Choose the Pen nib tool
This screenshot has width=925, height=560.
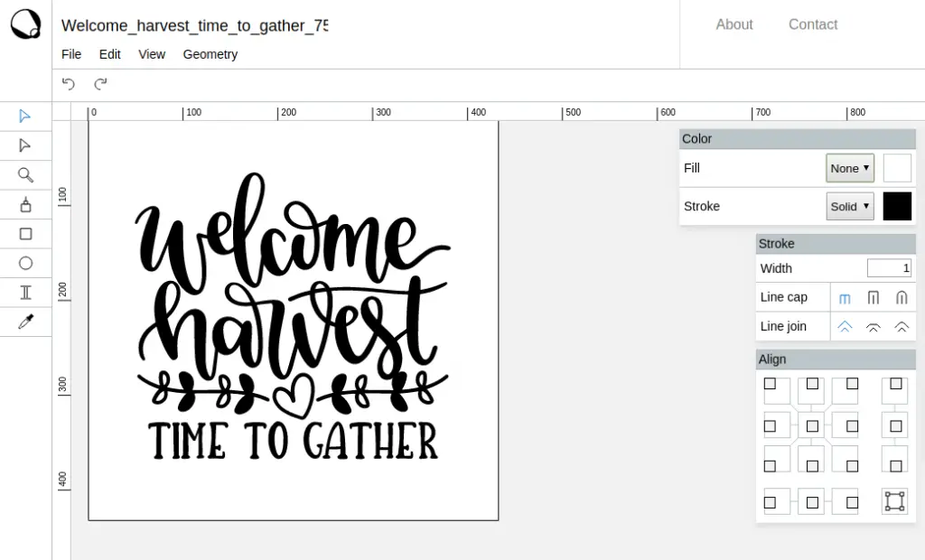tap(25, 204)
